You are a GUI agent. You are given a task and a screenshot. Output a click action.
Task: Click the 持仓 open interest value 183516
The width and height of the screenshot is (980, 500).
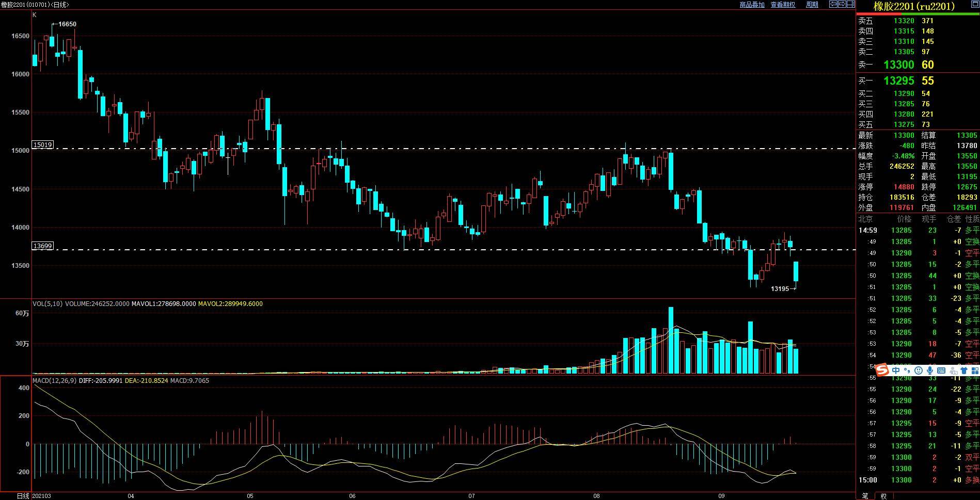[x=902, y=197]
